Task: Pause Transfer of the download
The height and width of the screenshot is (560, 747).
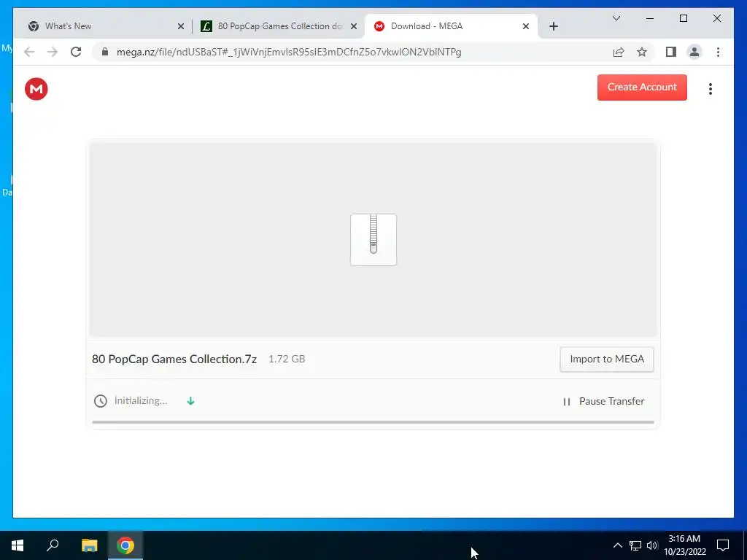Action: point(603,402)
